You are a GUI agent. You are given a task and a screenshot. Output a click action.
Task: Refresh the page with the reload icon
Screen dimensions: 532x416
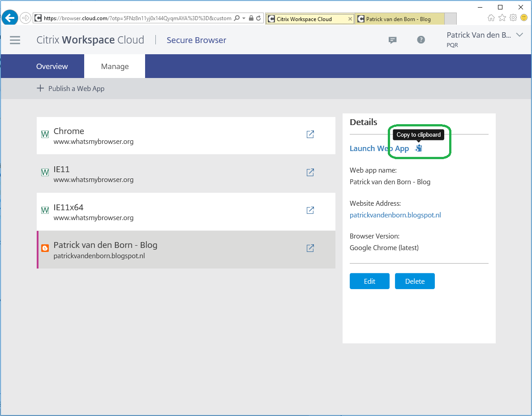click(258, 18)
